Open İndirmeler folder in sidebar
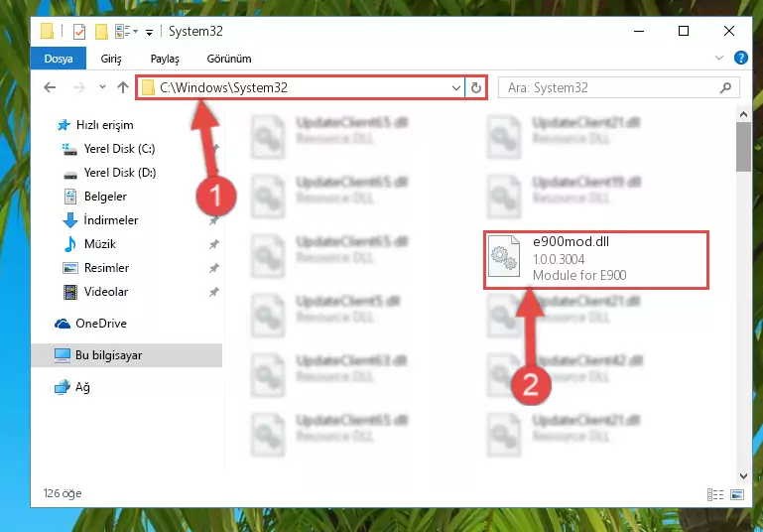The height and width of the screenshot is (532, 763). [110, 220]
